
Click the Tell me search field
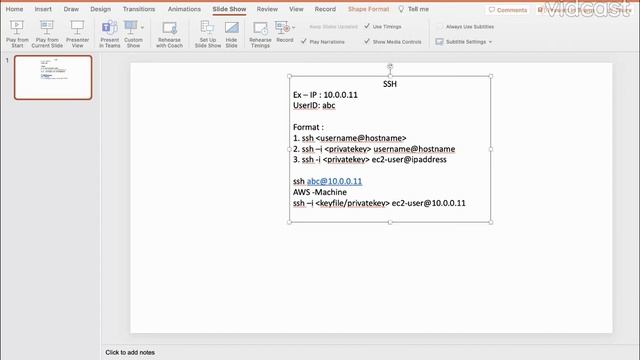(x=418, y=9)
